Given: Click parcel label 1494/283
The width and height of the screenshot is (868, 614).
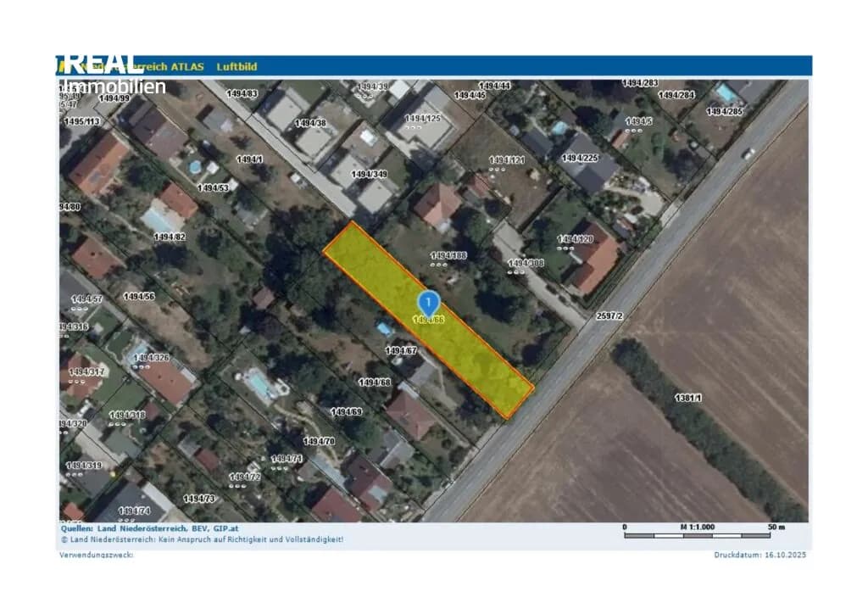Looking at the screenshot, I should 641,83.
